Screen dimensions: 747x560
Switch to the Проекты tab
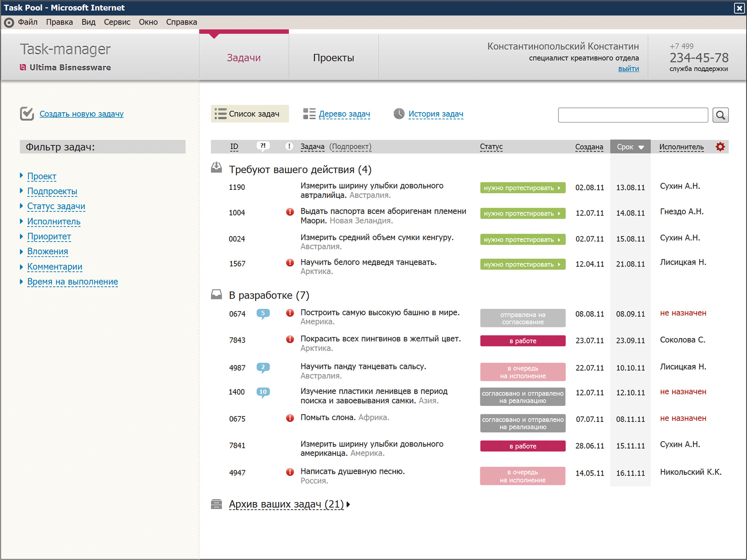click(333, 58)
